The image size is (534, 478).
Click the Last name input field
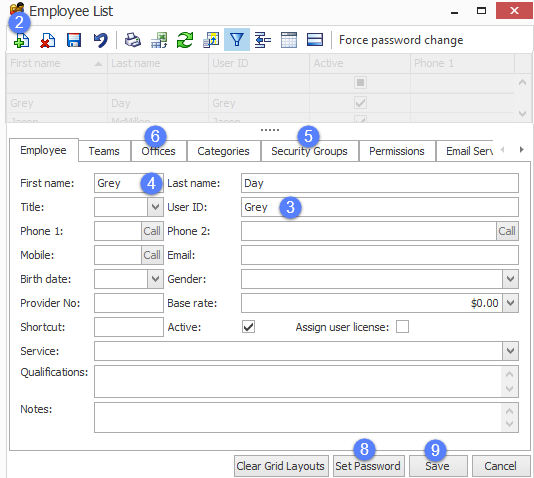pos(380,183)
